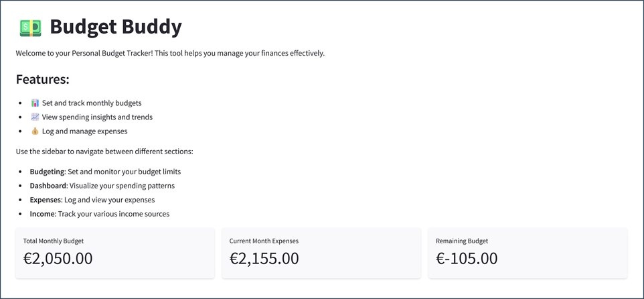Screen dimensions: 644x299
Task: Click the bold Budgeting label
Action: 48,172
